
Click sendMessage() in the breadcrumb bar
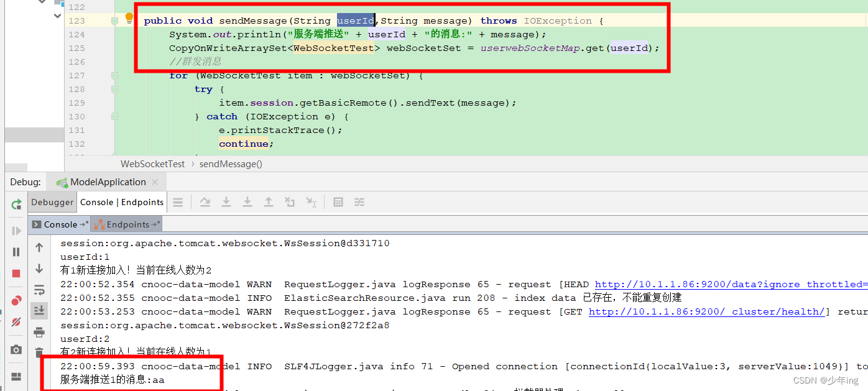230,164
